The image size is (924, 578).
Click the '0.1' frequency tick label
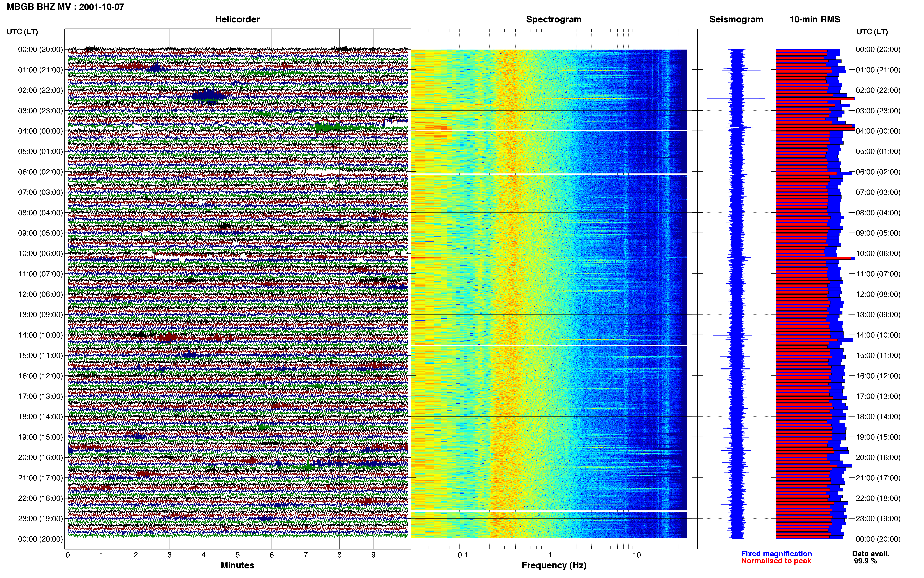click(x=463, y=555)
